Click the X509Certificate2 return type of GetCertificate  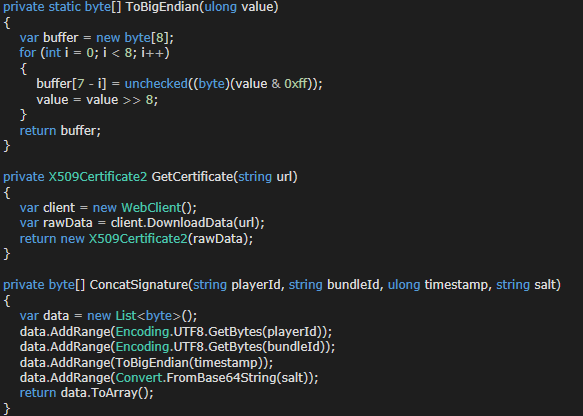pyautogui.click(x=98, y=177)
